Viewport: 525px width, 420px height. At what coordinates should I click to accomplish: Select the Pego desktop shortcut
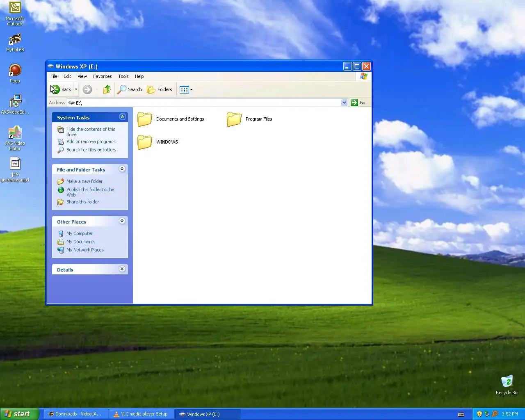[15, 74]
